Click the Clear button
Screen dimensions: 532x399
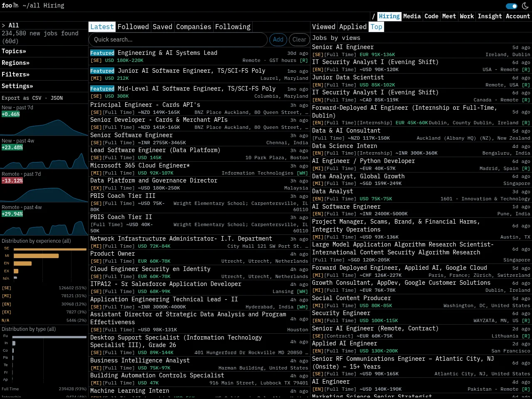click(x=299, y=39)
